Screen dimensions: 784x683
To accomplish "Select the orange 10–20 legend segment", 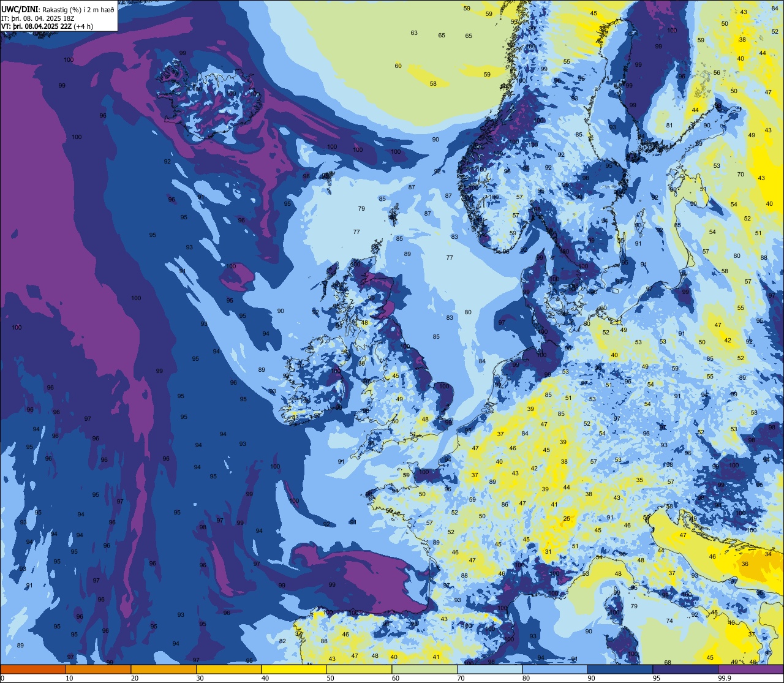I will click(x=98, y=670).
